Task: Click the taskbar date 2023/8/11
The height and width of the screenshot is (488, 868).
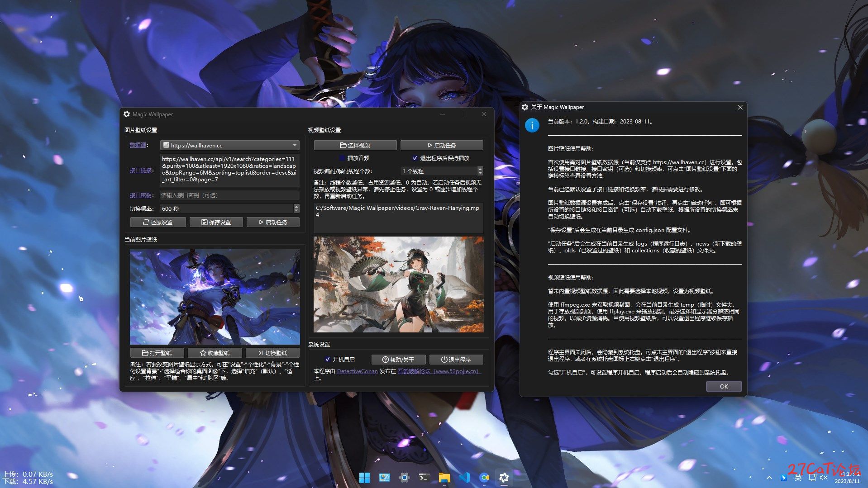Action: (x=847, y=481)
